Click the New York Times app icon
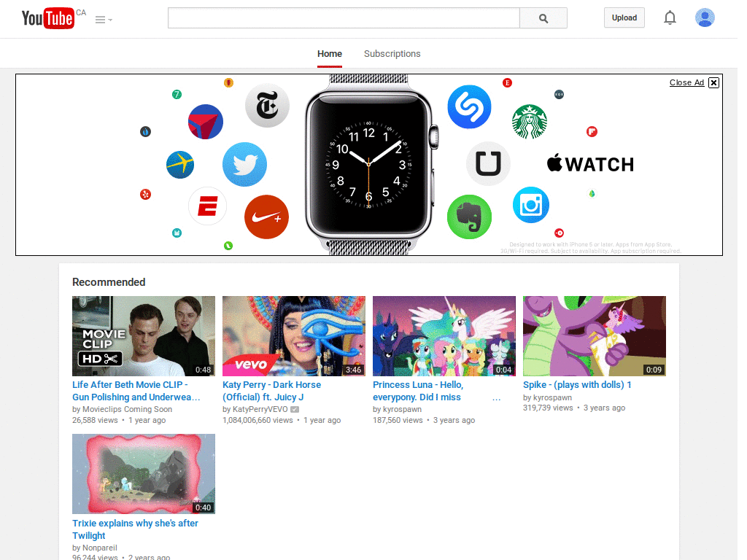 tap(267, 106)
